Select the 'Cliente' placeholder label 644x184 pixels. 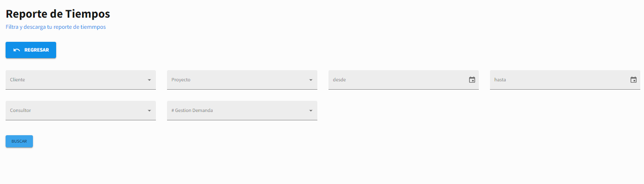(x=18, y=80)
